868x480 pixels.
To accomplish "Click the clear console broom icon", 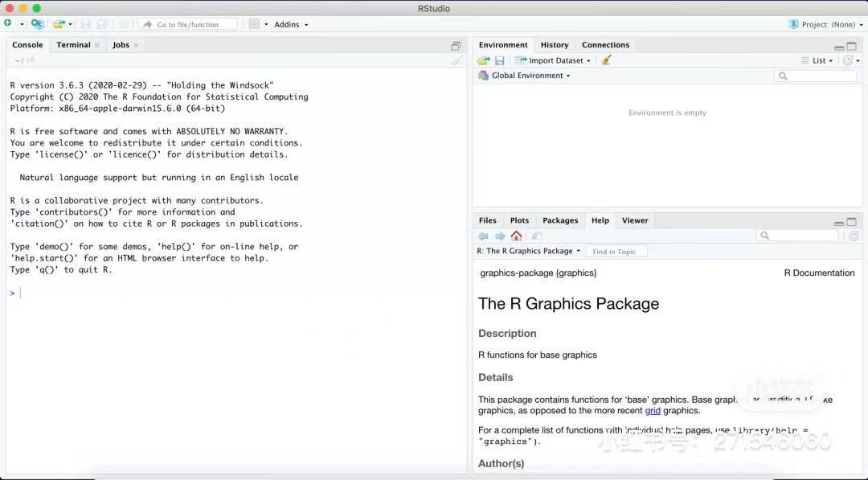I will point(457,60).
